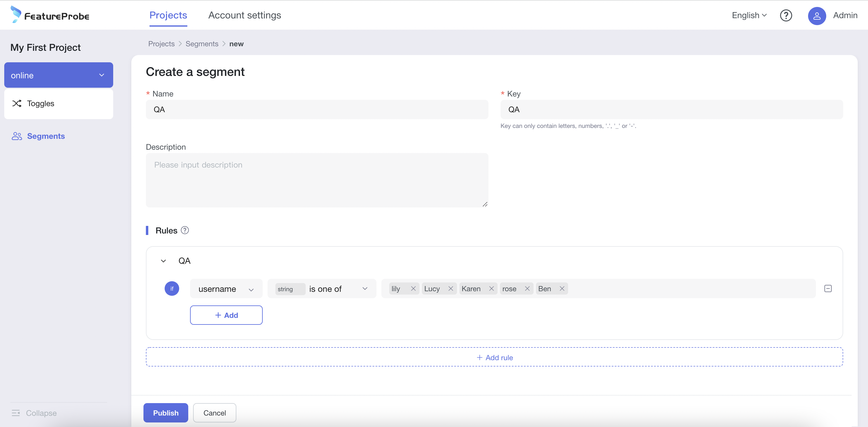The width and height of the screenshot is (868, 427).
Task: Open the Toggles sidebar item
Action: click(x=41, y=103)
